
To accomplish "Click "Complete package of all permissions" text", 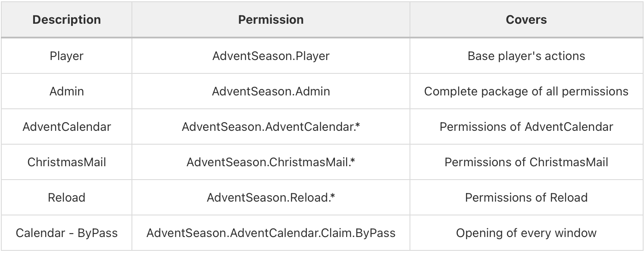I will [x=526, y=92].
